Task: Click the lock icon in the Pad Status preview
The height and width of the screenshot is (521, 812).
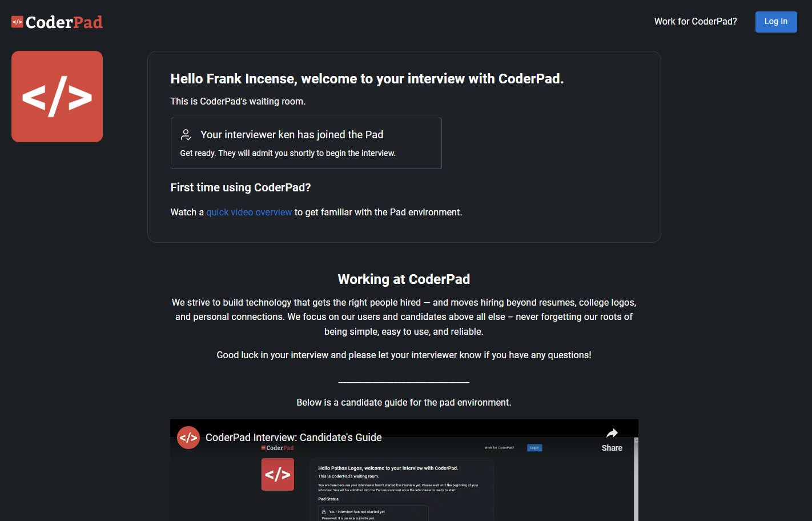Action: click(324, 512)
